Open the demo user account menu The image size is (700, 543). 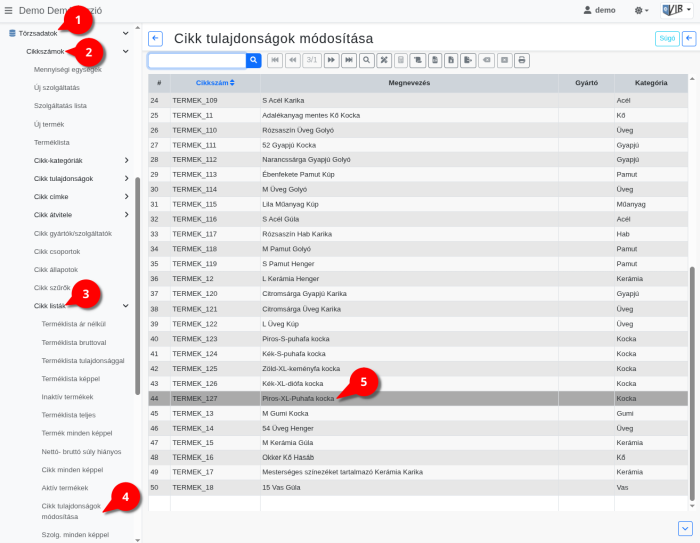(x=599, y=9)
